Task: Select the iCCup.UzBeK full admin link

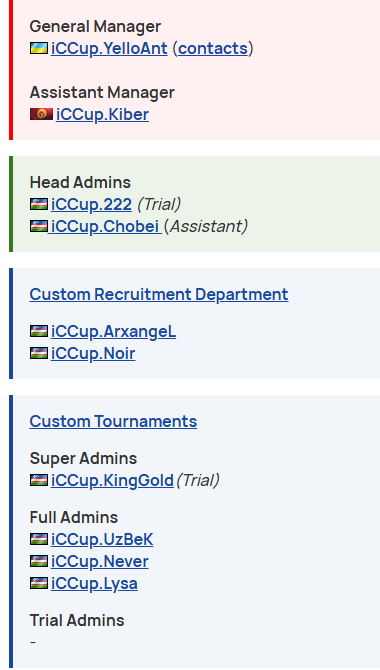Action: [x=102, y=540]
